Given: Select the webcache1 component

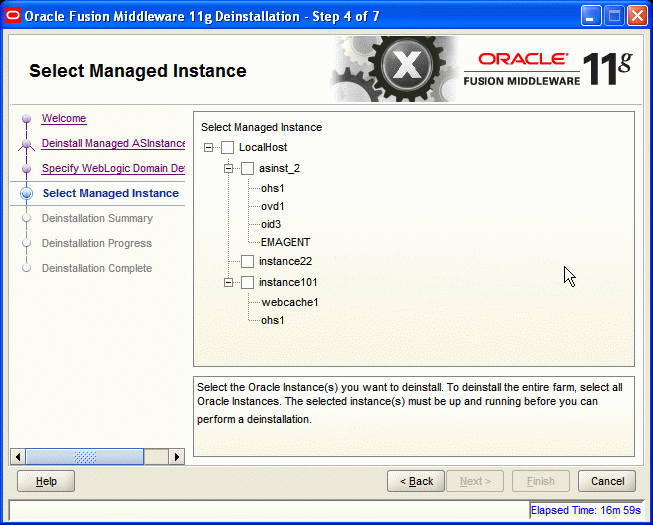Looking at the screenshot, I should [x=290, y=302].
